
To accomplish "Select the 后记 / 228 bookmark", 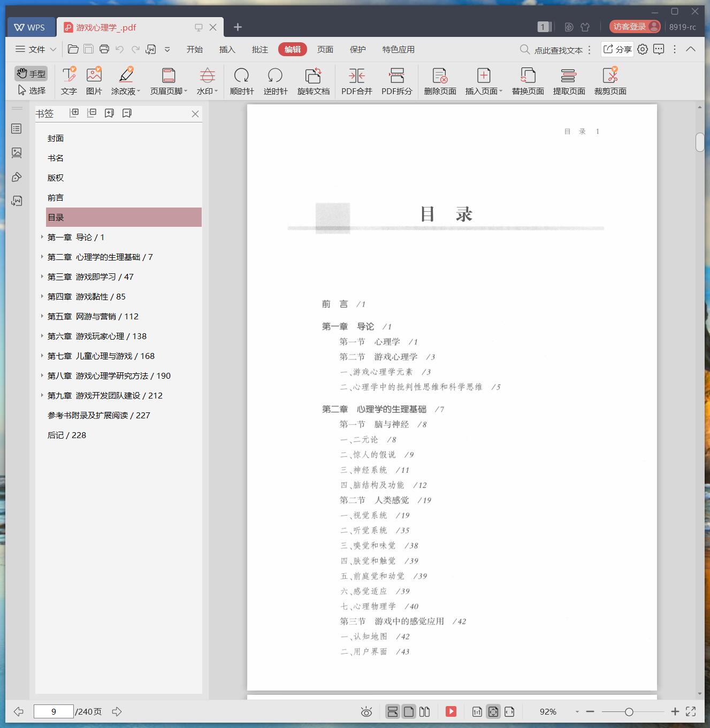I will pyautogui.click(x=67, y=435).
